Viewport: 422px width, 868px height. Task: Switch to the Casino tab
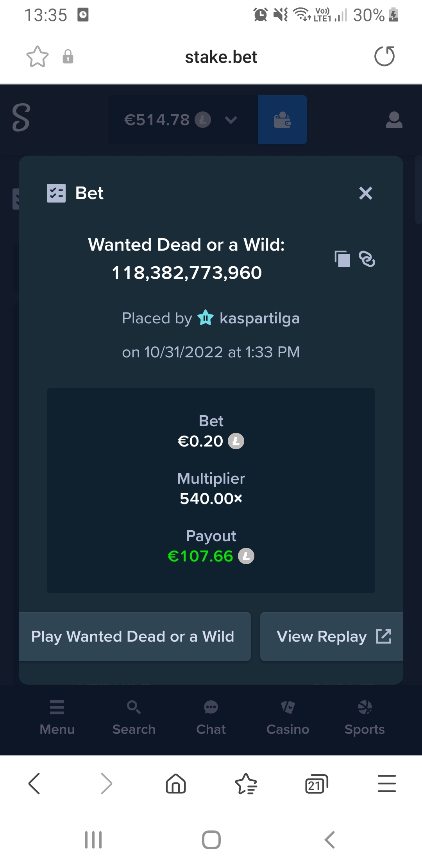(288, 718)
